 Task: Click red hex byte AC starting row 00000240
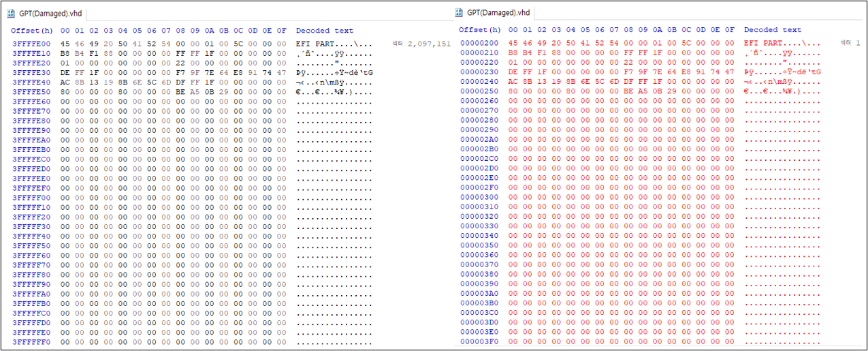(513, 81)
